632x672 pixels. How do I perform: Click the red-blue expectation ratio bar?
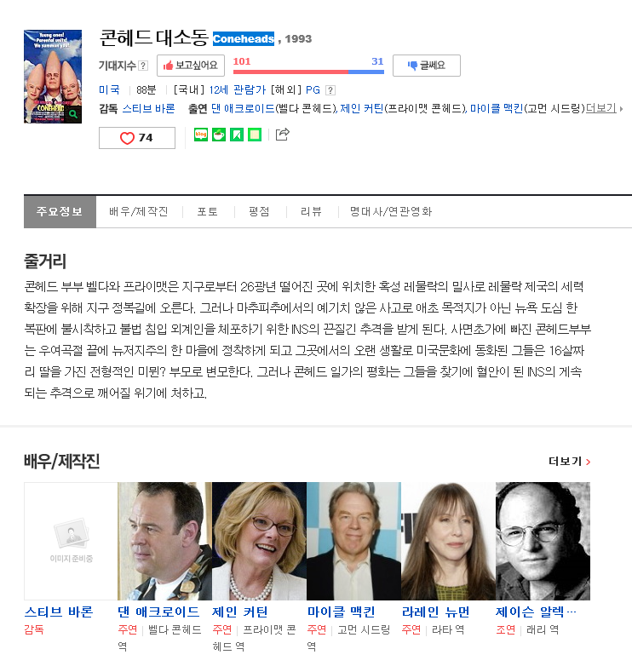point(308,72)
